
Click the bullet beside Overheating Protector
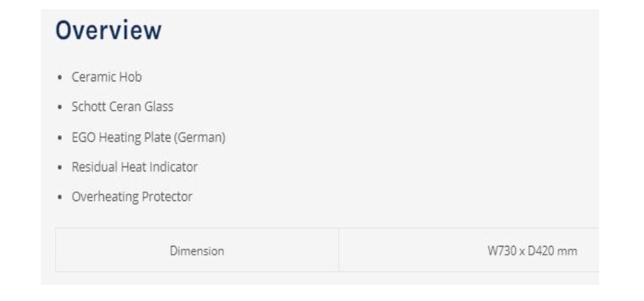pyautogui.click(x=60, y=197)
